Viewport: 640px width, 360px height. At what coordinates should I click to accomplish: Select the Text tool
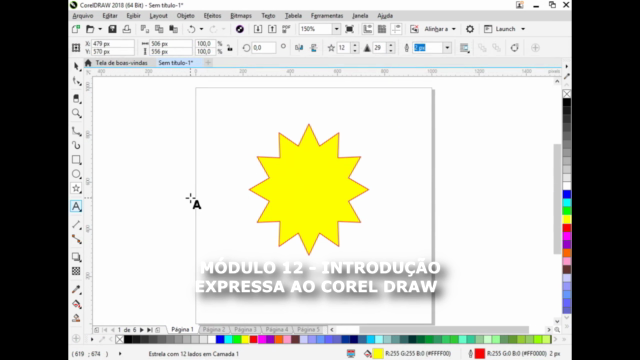[x=76, y=206]
